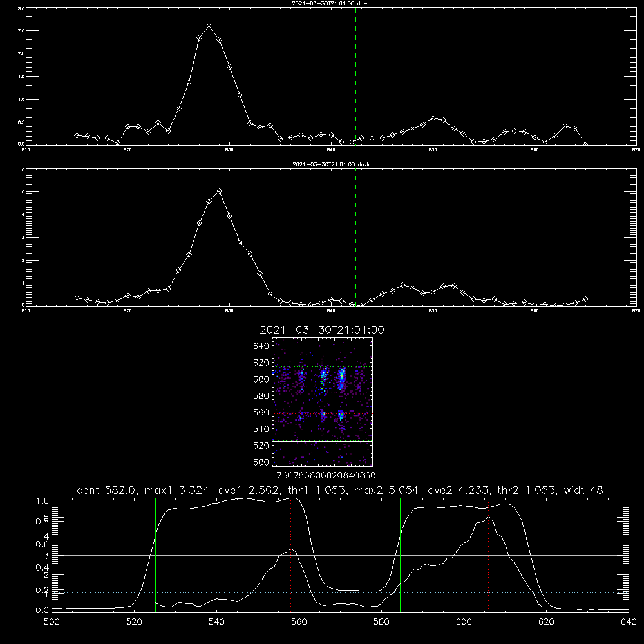Click the 560 x-axis label of the bottom plot
The image size is (644, 644).
pyautogui.click(x=299, y=621)
